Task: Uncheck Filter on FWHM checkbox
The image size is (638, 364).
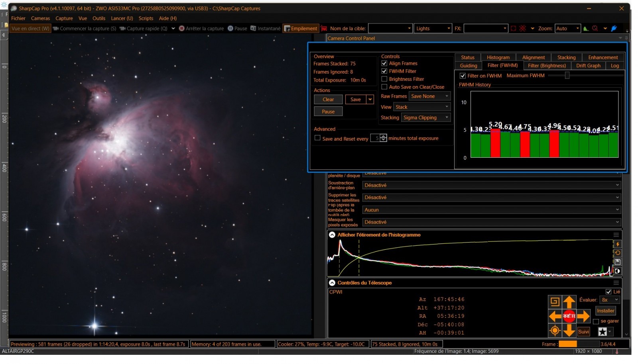Action: point(463,76)
